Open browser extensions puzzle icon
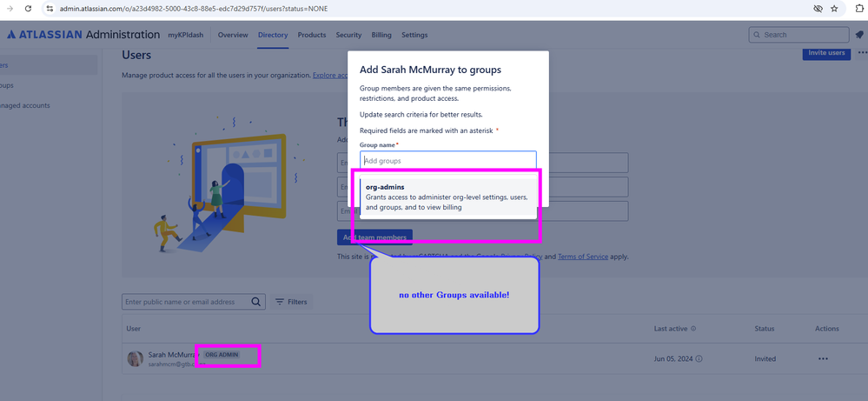Image resolution: width=868 pixels, height=401 pixels. 859,9
